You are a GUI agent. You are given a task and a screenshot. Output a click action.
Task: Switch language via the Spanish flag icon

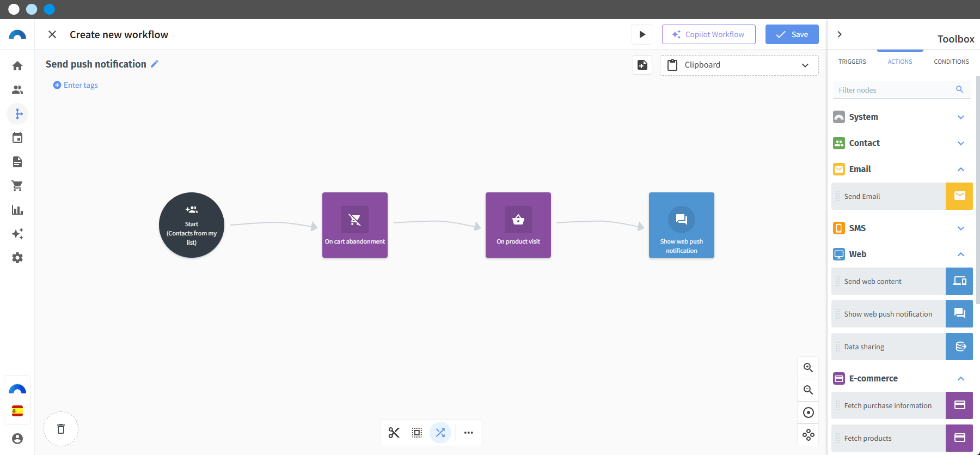(17, 411)
